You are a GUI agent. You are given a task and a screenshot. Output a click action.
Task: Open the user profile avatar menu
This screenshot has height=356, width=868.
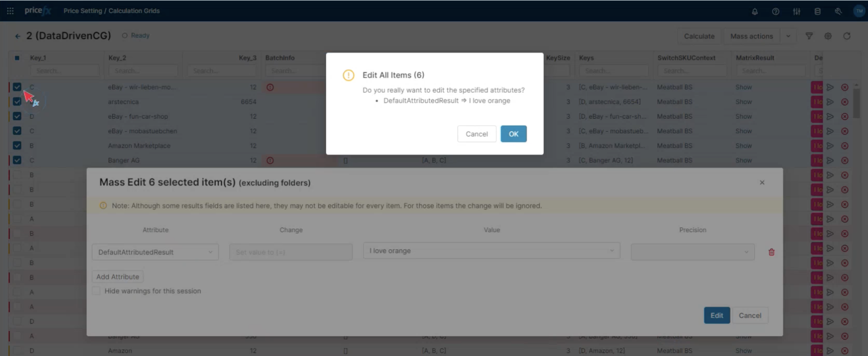pyautogui.click(x=859, y=11)
